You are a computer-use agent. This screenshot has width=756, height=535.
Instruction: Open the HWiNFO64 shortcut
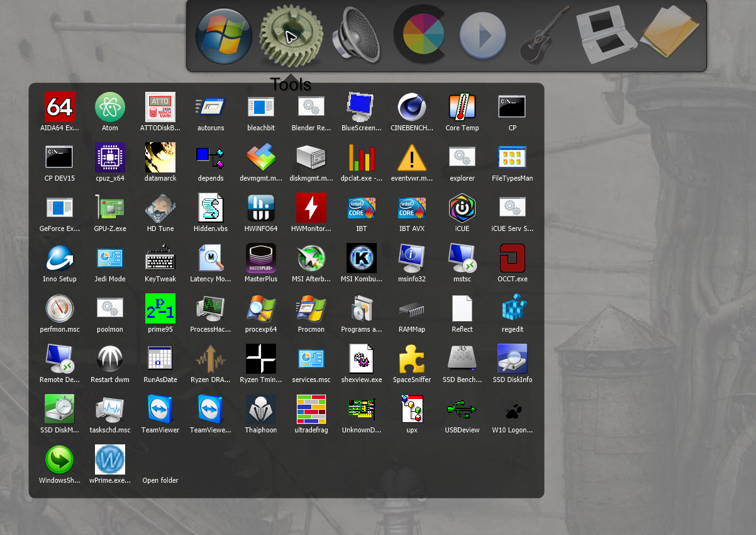coord(261,208)
